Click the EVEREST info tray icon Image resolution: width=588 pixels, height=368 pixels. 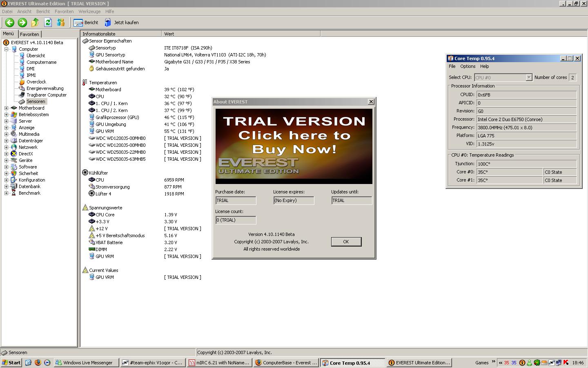[x=522, y=362]
